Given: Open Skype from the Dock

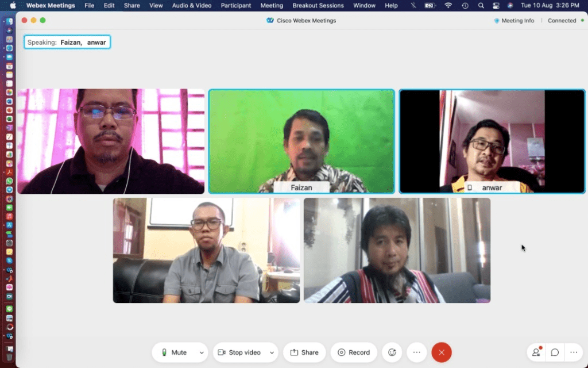Looking at the screenshot, I should 9,260.
